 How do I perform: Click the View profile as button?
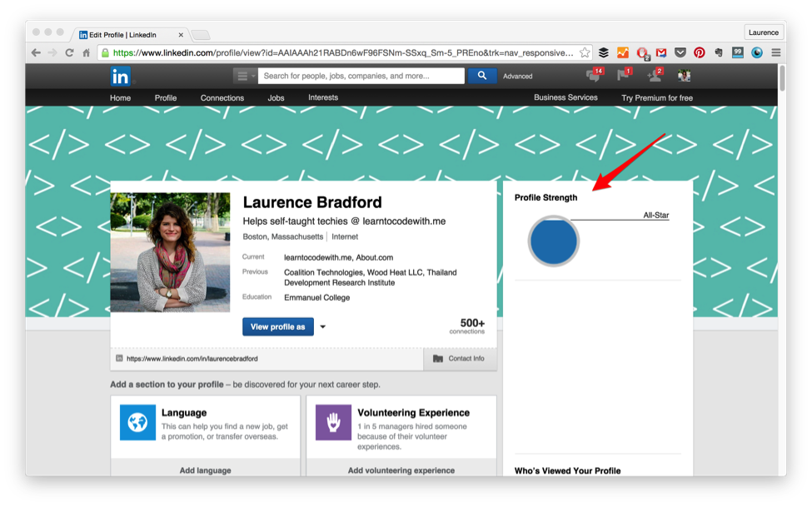coord(277,326)
